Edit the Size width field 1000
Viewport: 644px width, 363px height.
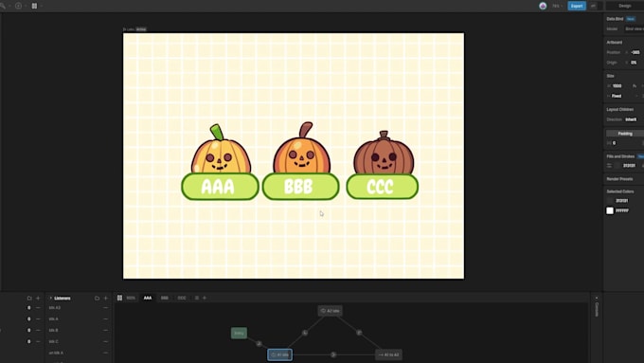tap(617, 86)
